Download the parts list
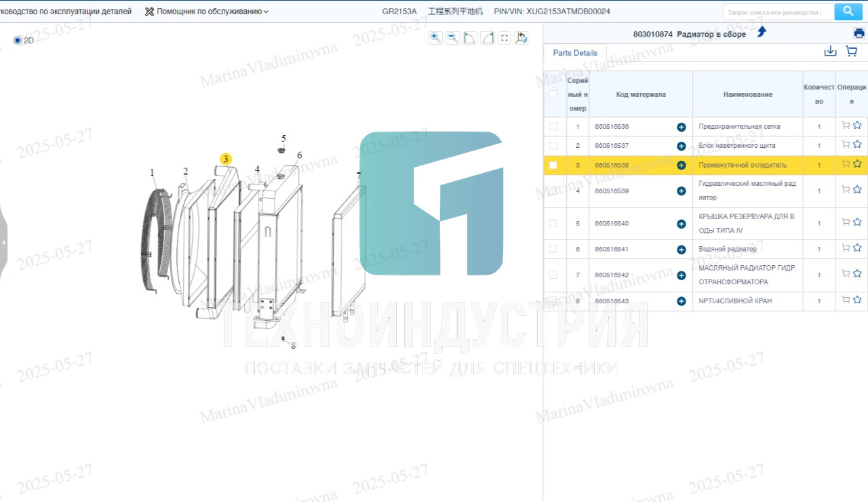Viewport: 868px width, 502px height. point(830,51)
